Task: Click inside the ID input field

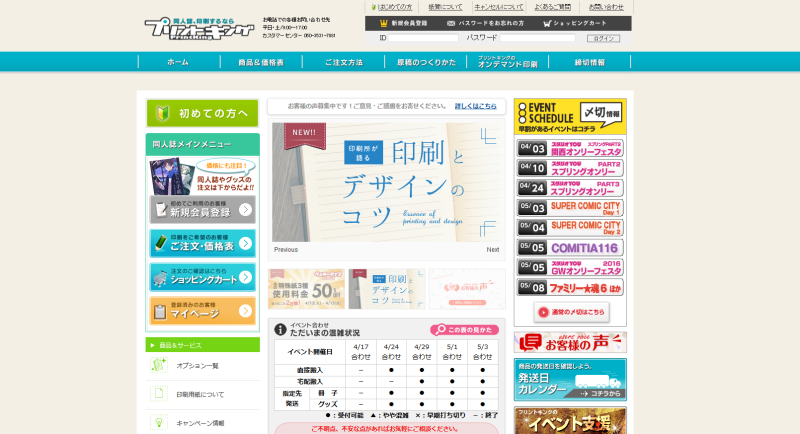Action: tap(423, 38)
